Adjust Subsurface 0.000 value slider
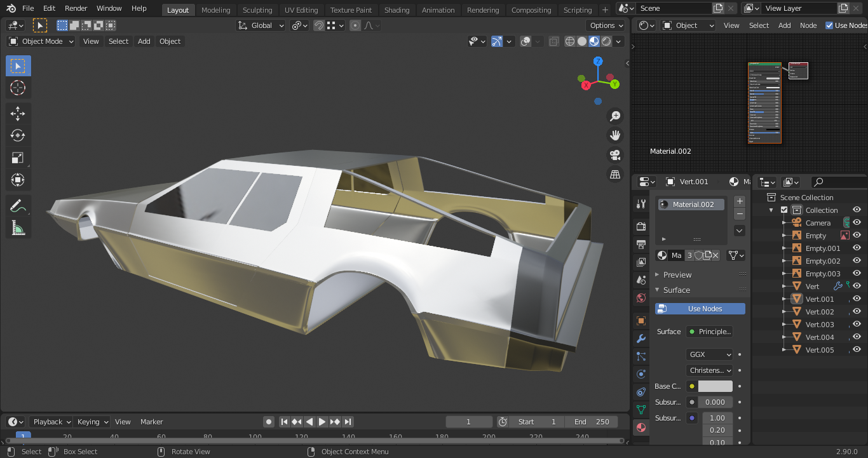The image size is (868, 458). 715,402
